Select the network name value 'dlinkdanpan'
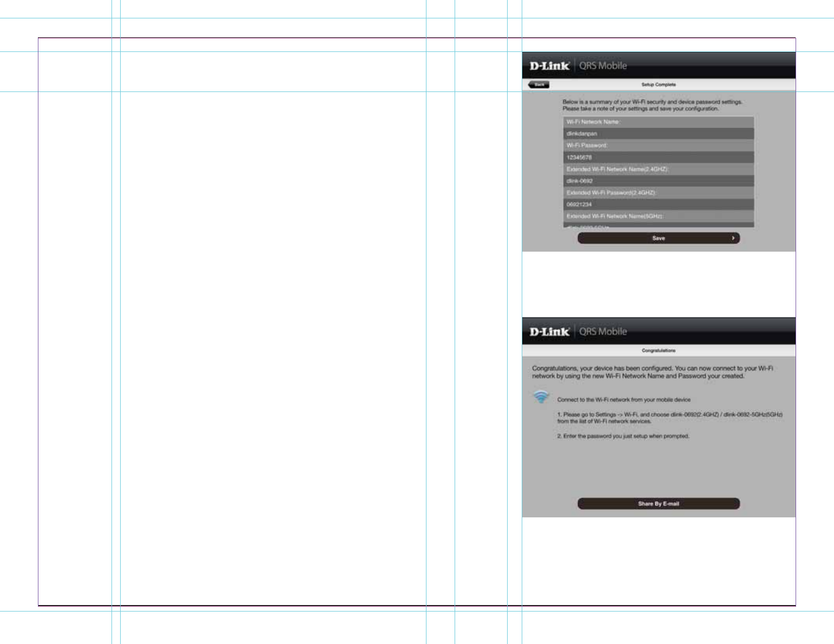834x644 pixels. (582, 134)
